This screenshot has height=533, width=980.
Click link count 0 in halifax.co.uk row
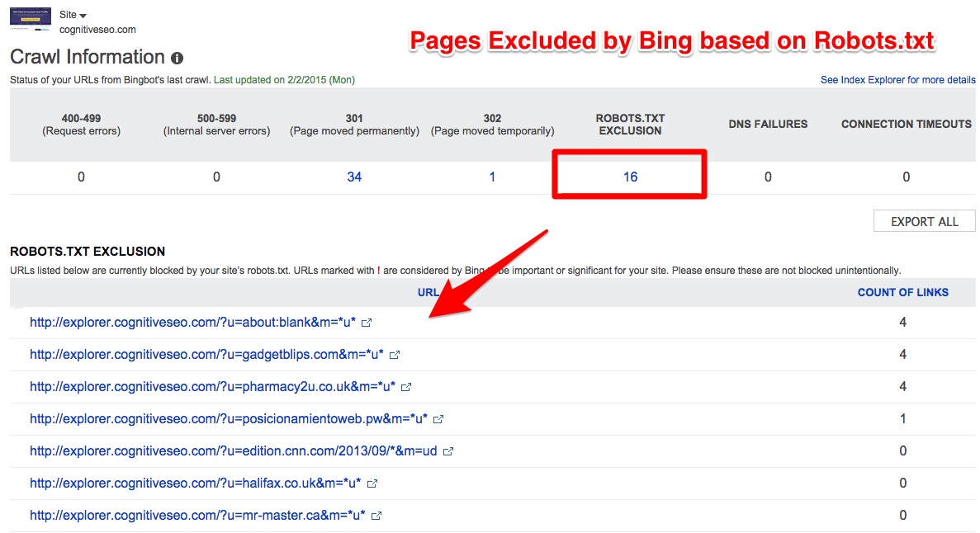(x=902, y=483)
